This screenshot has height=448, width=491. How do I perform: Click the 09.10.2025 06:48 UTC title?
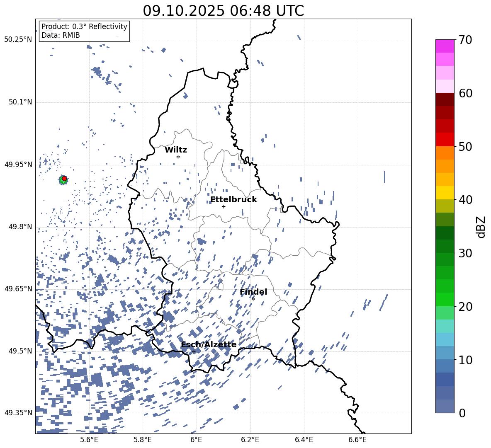tap(223, 11)
